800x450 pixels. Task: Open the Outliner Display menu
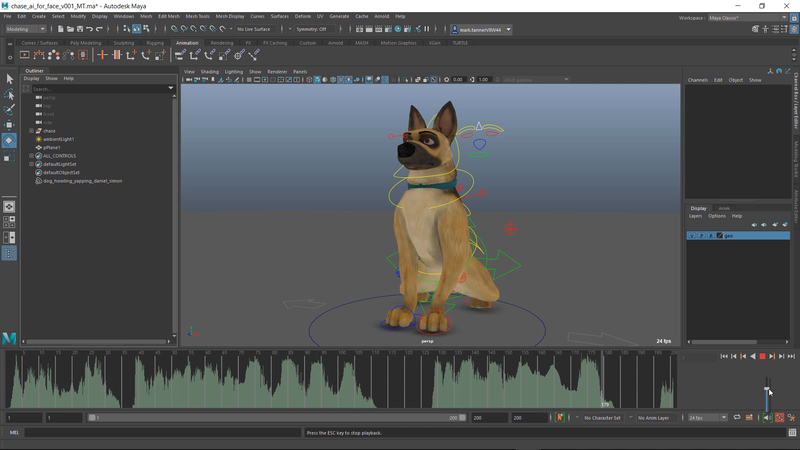pos(31,79)
